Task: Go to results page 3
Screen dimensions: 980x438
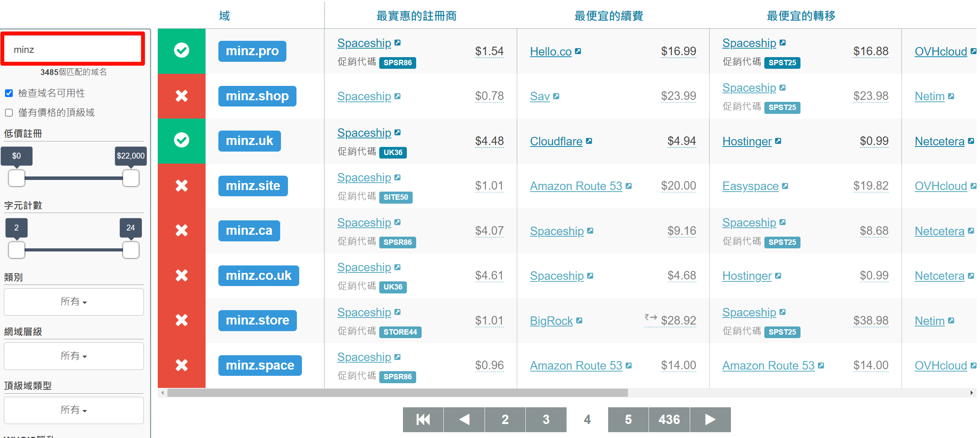Action: pos(546,419)
